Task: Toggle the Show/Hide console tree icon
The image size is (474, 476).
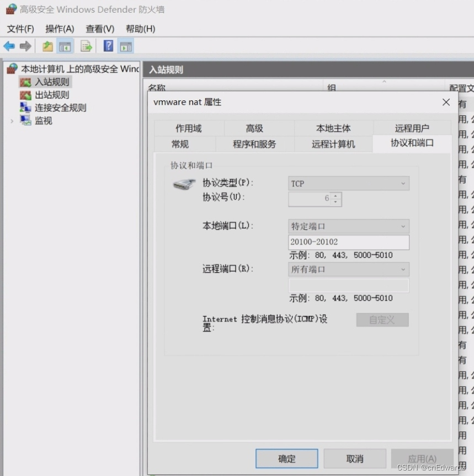Action: tap(65, 46)
